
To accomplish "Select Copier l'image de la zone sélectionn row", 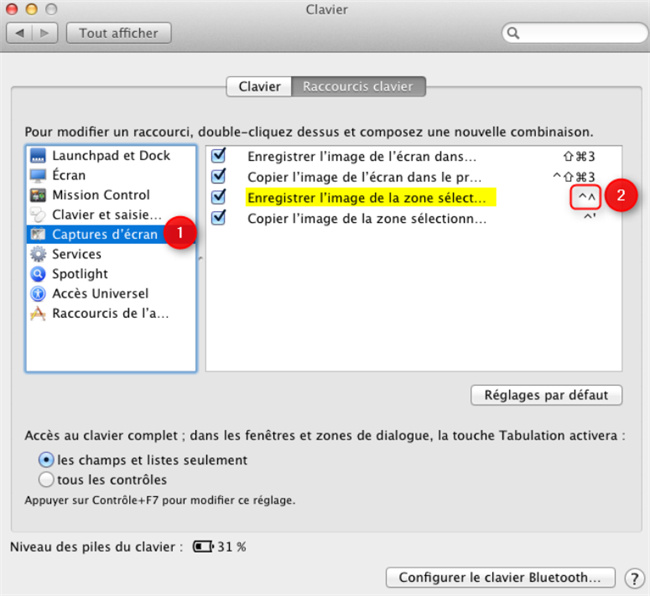I will [414, 218].
